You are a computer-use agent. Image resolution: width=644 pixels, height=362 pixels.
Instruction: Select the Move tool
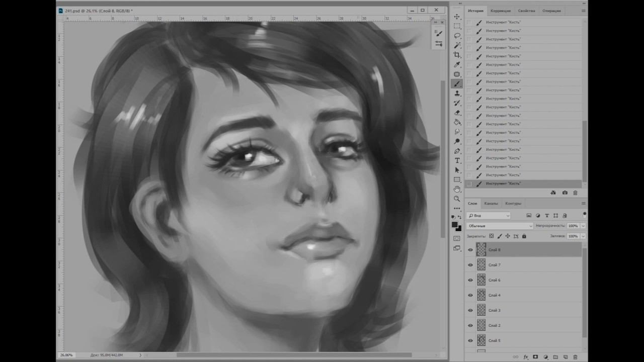pyautogui.click(x=457, y=17)
